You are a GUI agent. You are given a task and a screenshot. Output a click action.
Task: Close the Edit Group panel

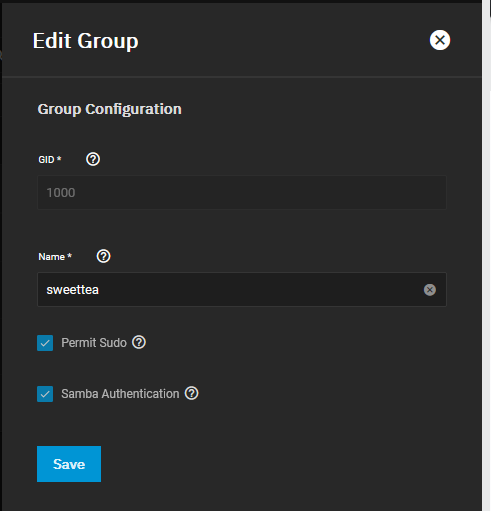pos(440,40)
